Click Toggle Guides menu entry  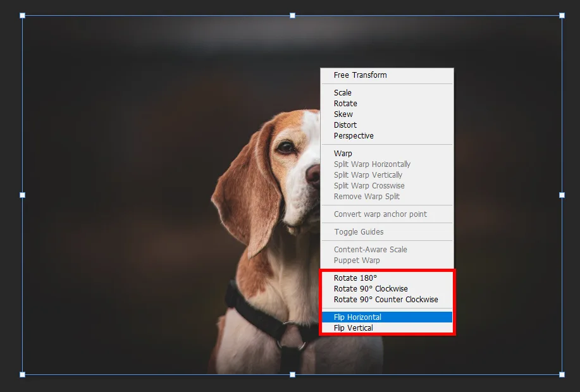(387, 232)
